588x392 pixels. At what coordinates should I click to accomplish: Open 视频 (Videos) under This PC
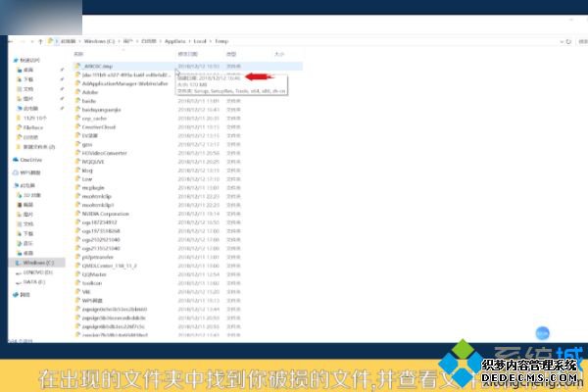(25, 205)
